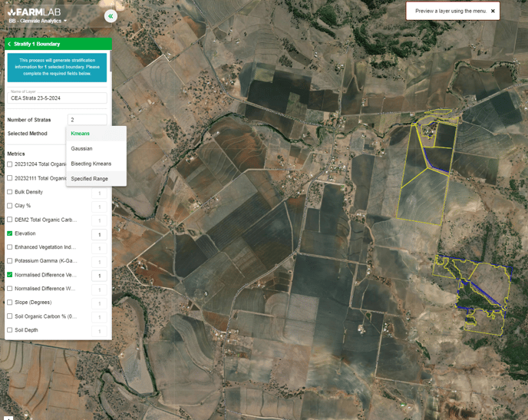Pick Bisecting Kmeans option

click(91, 164)
